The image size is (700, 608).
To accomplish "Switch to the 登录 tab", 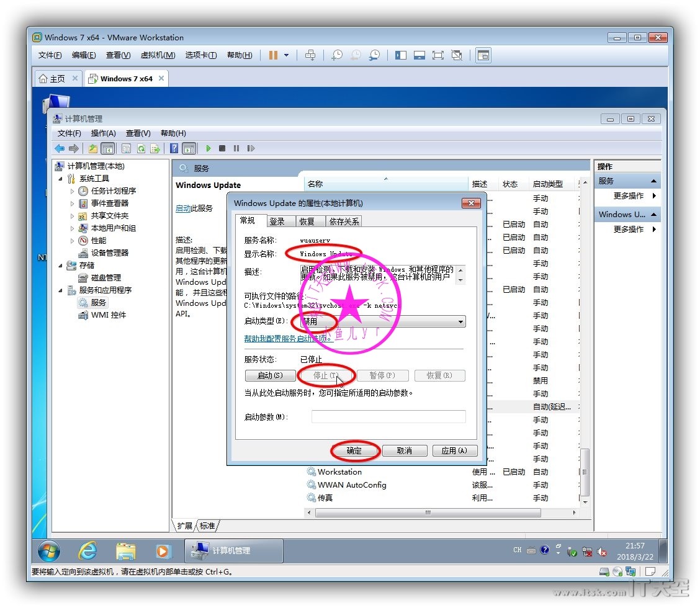I will coord(277,221).
